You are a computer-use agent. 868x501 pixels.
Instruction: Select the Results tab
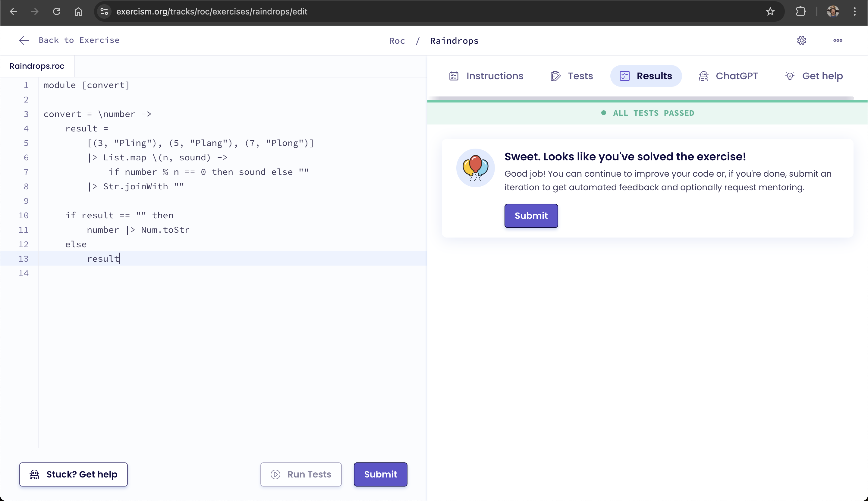646,76
